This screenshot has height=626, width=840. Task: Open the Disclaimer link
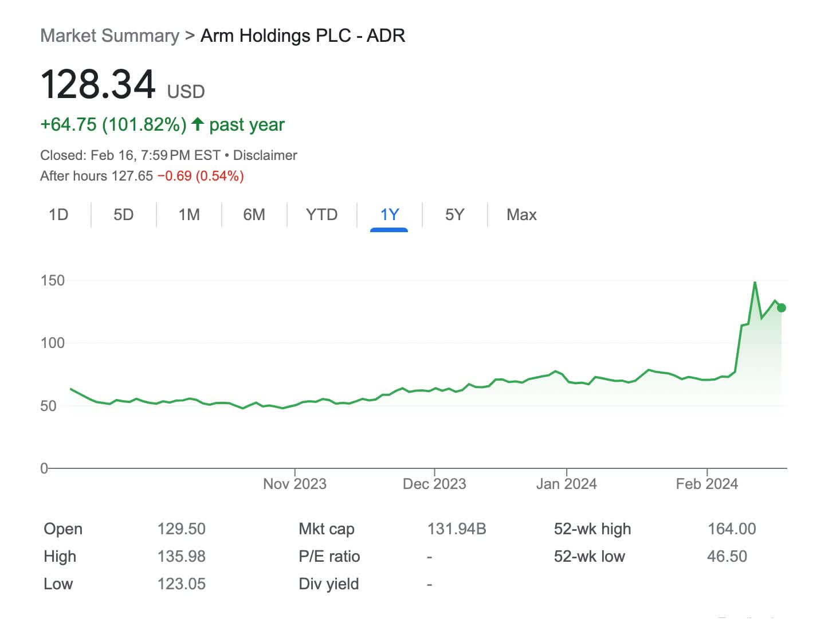click(x=265, y=155)
